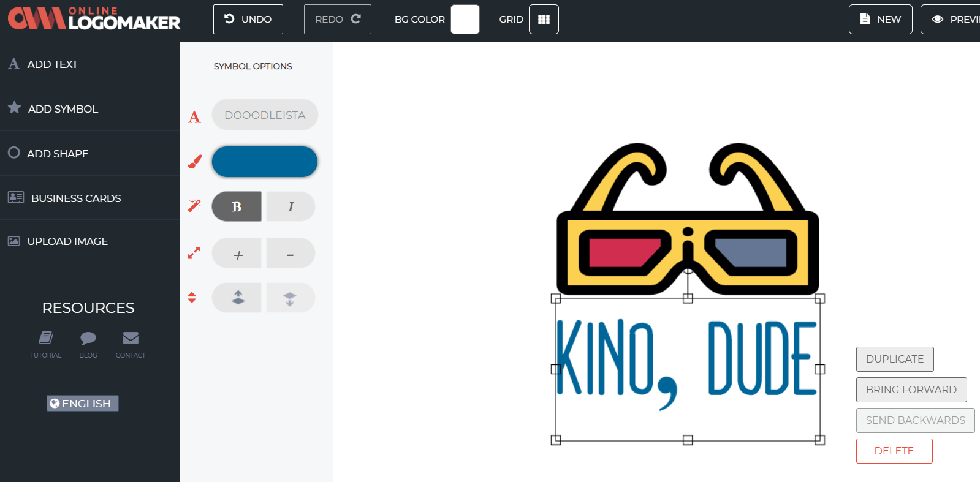Delete the selected text element
The height and width of the screenshot is (482, 980).
point(894,451)
